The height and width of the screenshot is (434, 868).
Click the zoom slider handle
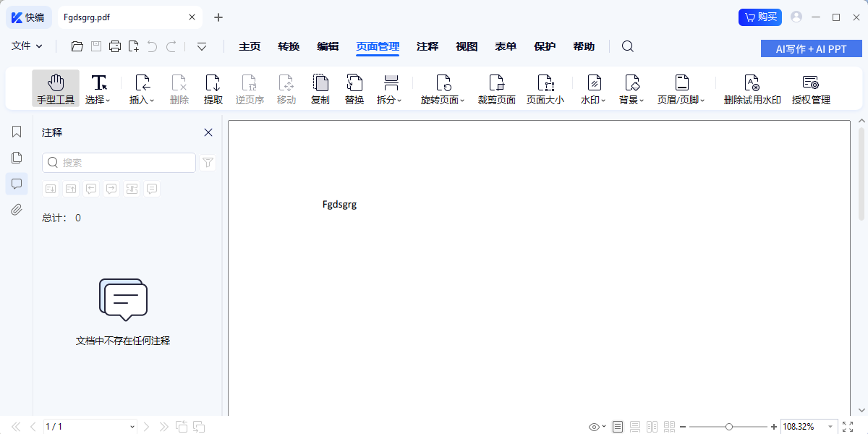click(x=729, y=427)
